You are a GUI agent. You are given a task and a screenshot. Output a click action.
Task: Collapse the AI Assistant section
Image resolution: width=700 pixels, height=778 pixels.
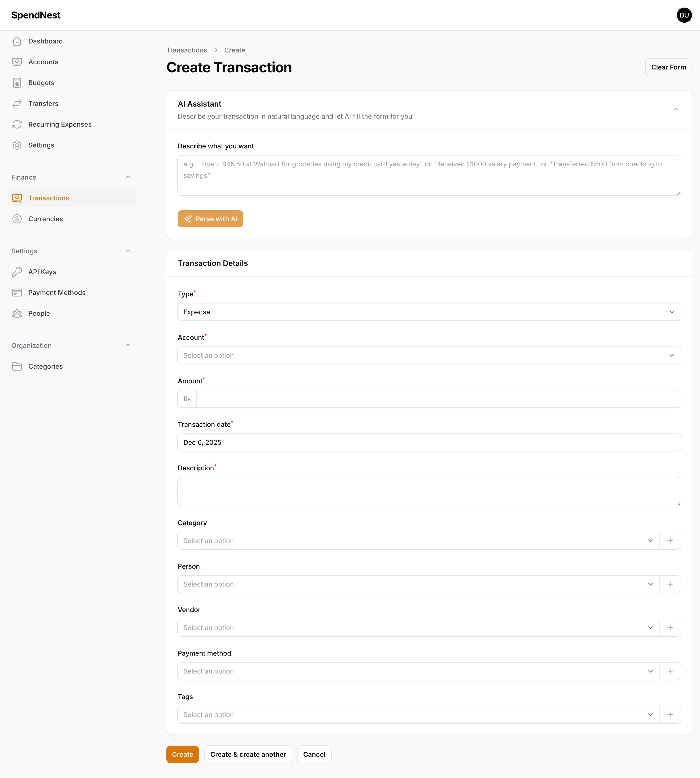[676, 110]
